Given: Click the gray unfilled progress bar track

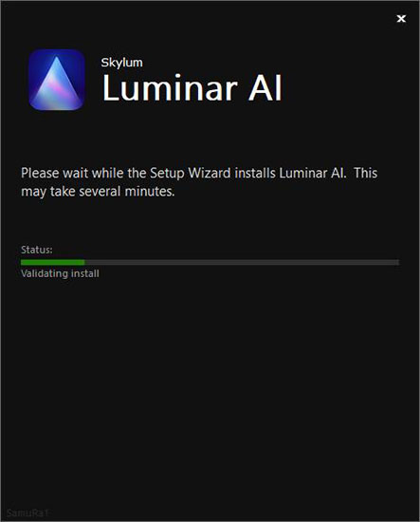Looking at the screenshot, I should [242, 262].
